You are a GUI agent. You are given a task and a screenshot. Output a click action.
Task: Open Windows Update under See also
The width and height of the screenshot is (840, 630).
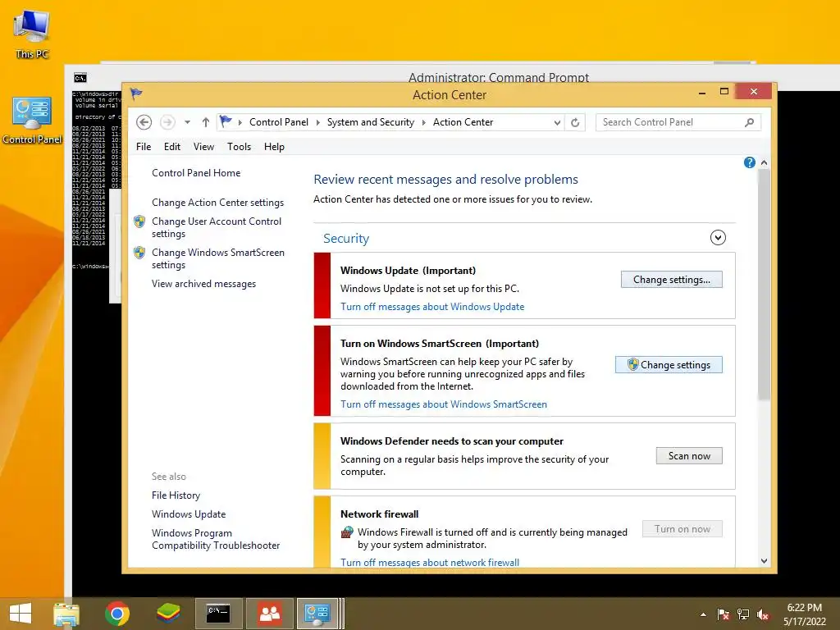(189, 514)
